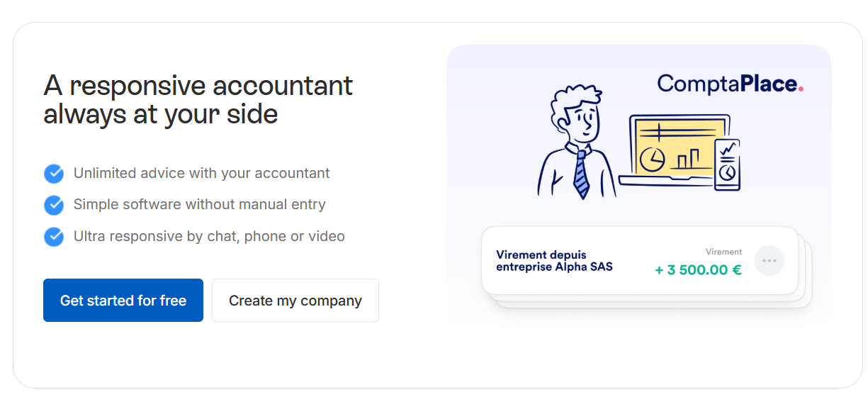Image resolution: width=868 pixels, height=397 pixels.
Task: Click the Get started for free button
Action: coord(123,301)
